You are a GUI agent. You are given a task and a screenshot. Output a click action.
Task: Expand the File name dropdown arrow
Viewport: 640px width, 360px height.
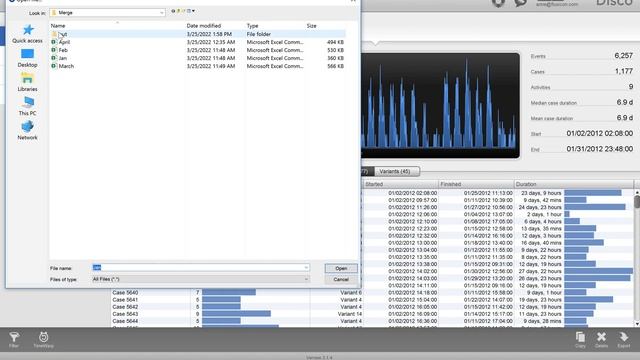click(x=306, y=268)
